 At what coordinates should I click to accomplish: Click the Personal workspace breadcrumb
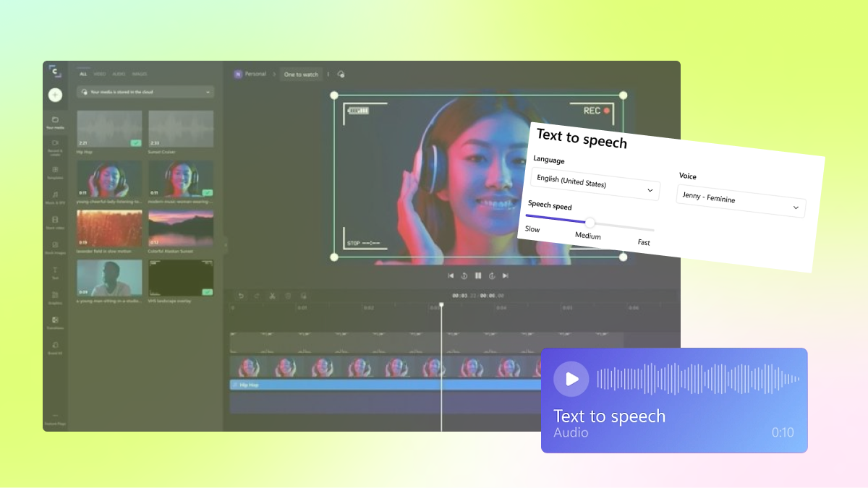coord(250,74)
